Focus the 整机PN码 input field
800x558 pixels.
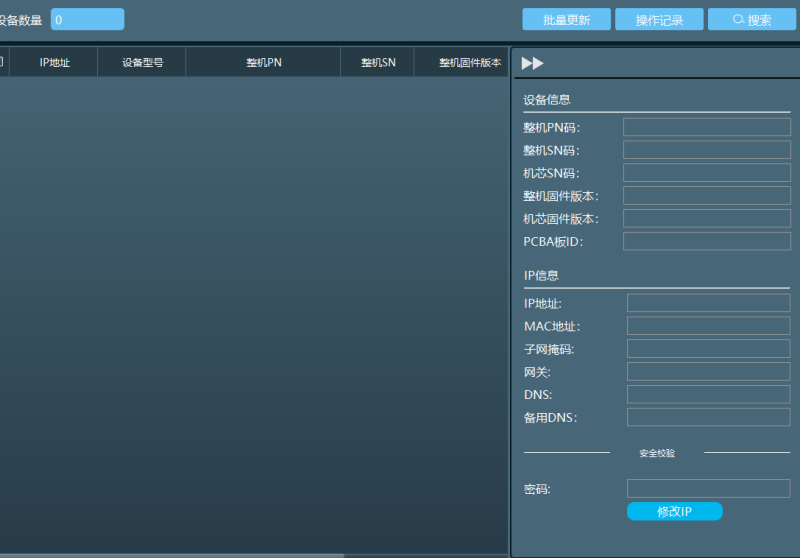[x=706, y=127]
